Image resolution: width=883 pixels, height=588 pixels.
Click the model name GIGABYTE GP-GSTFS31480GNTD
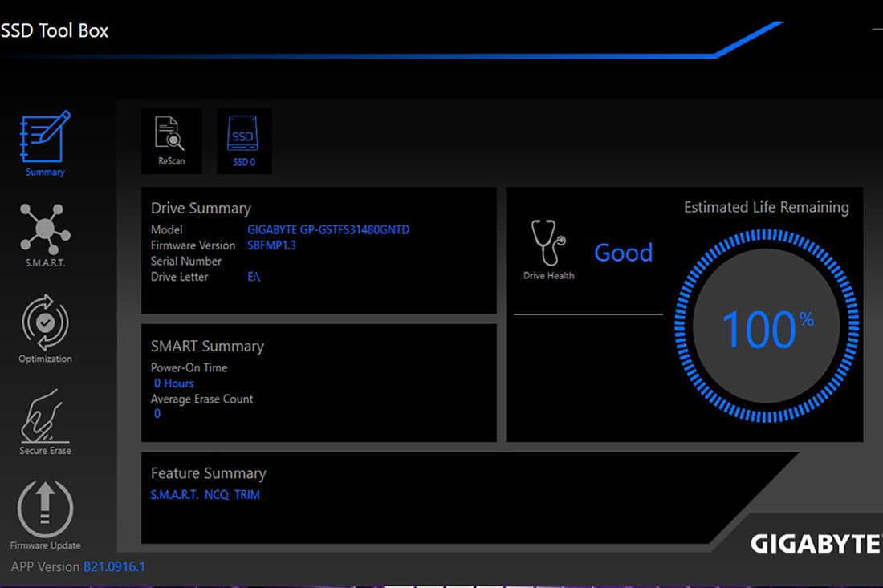(328, 229)
